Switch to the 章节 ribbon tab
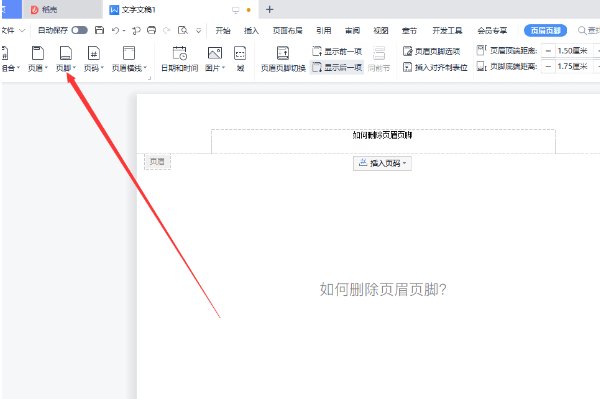 click(409, 31)
